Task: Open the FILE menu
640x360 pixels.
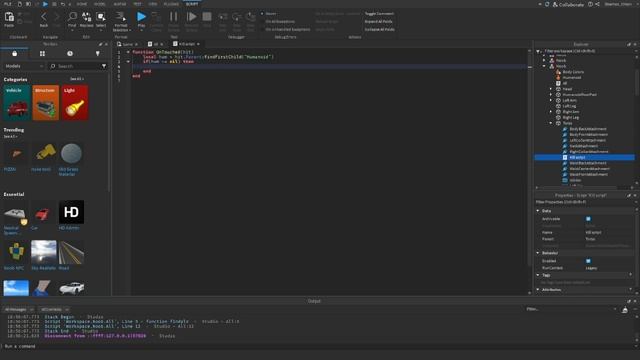Action: (7, 4)
